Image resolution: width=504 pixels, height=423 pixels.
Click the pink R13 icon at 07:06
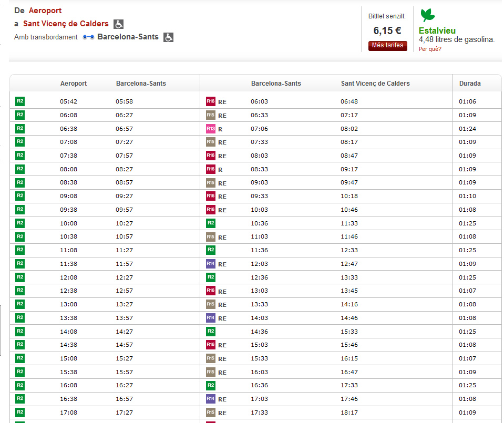[210, 129]
